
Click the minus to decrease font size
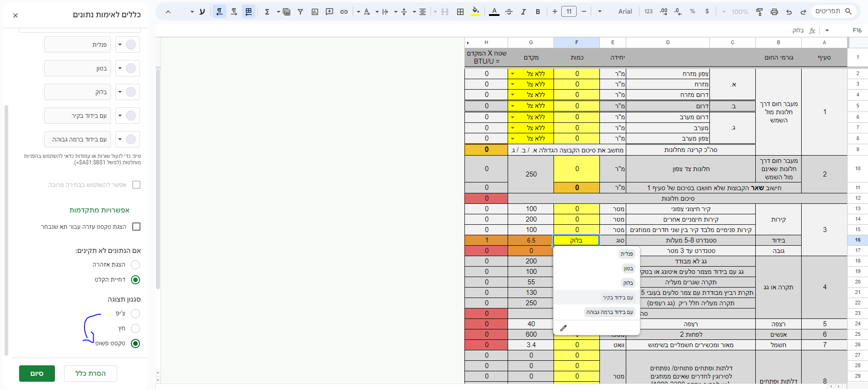tap(584, 11)
